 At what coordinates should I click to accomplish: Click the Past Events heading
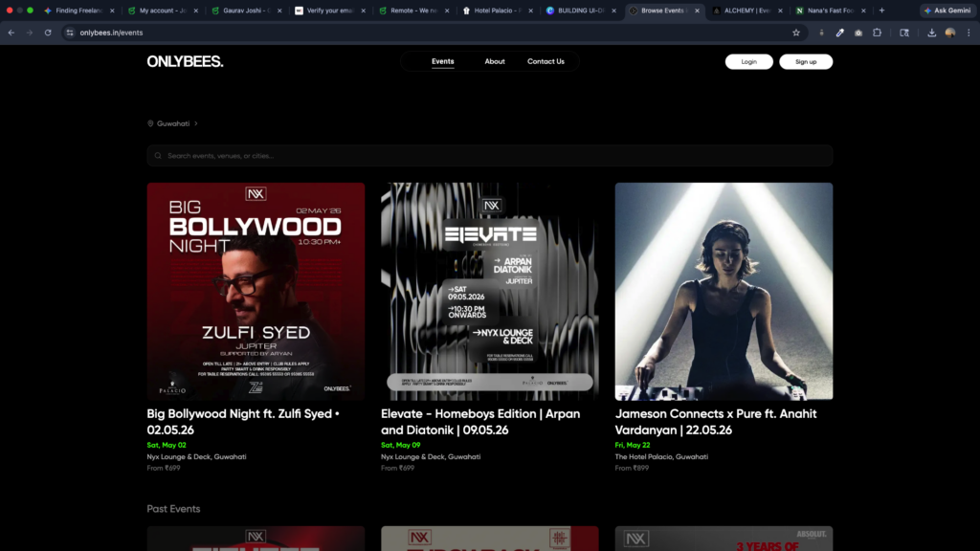[x=173, y=509]
